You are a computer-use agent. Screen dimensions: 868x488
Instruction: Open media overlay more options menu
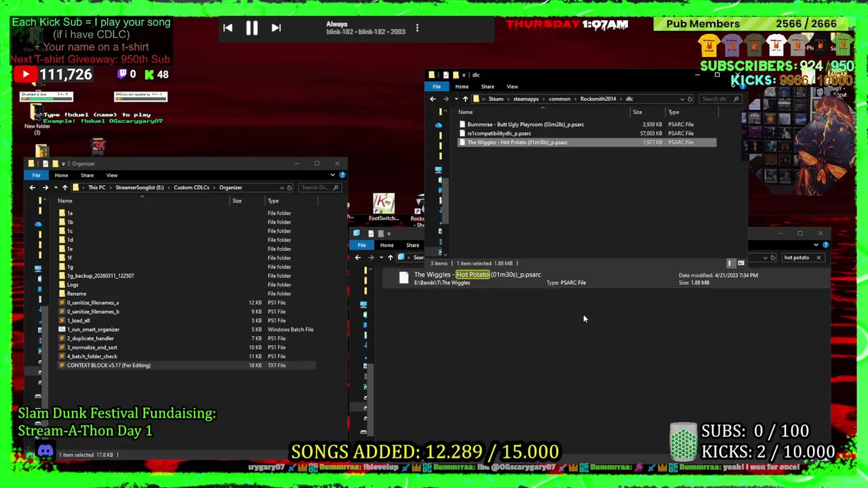pos(417,28)
